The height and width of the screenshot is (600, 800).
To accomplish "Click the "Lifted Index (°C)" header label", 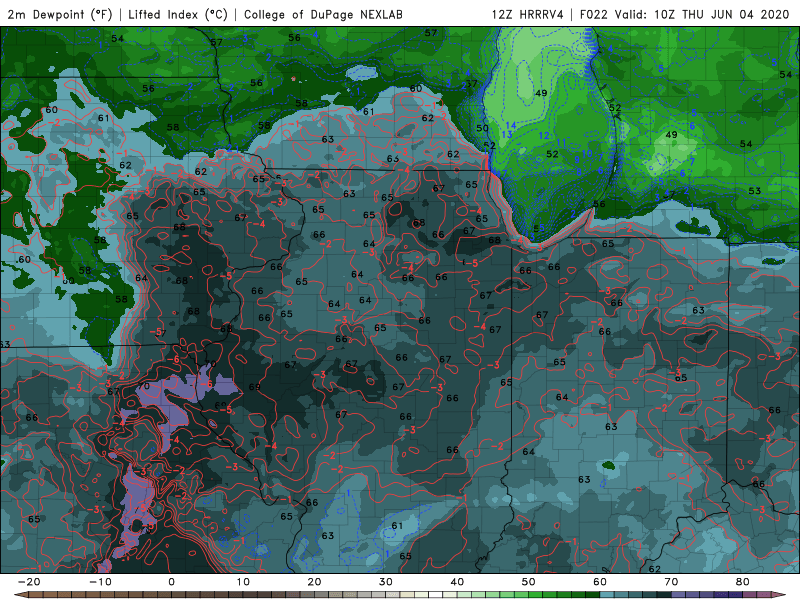I will [178, 14].
